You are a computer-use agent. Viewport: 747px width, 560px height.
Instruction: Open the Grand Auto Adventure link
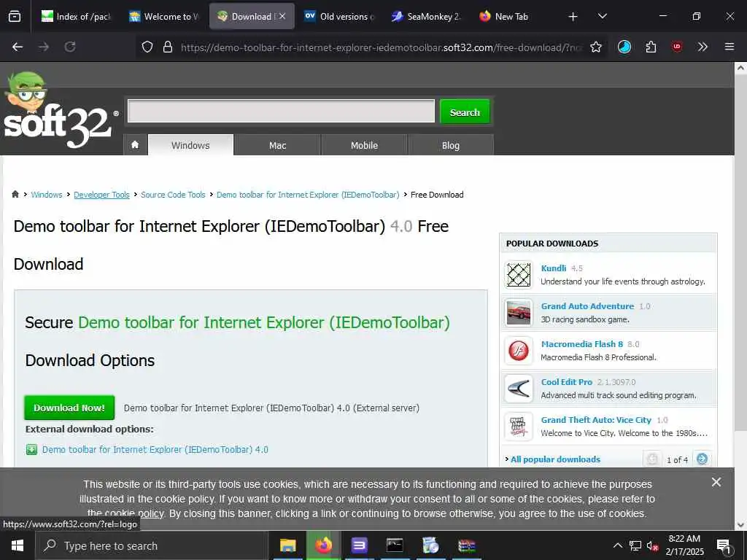[587, 306]
